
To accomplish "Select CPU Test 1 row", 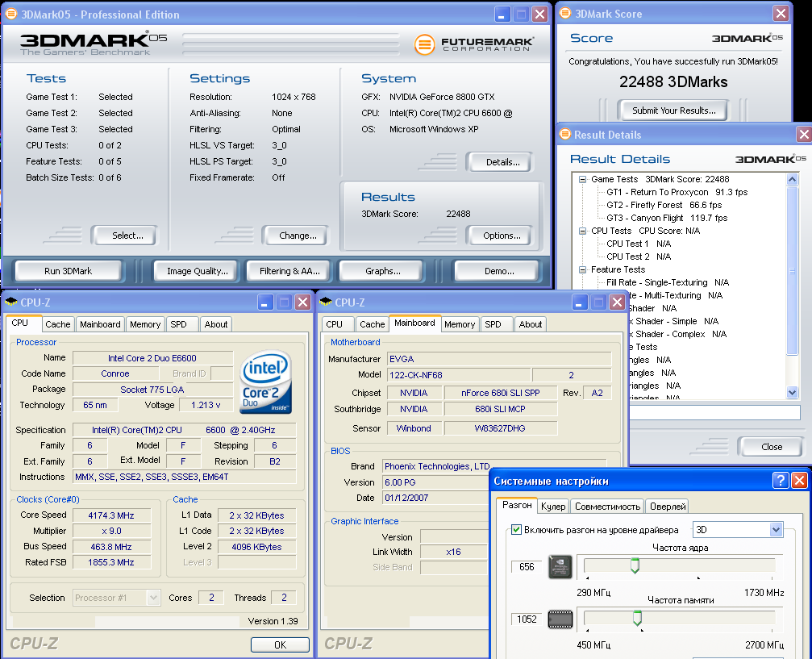I will 639,244.
